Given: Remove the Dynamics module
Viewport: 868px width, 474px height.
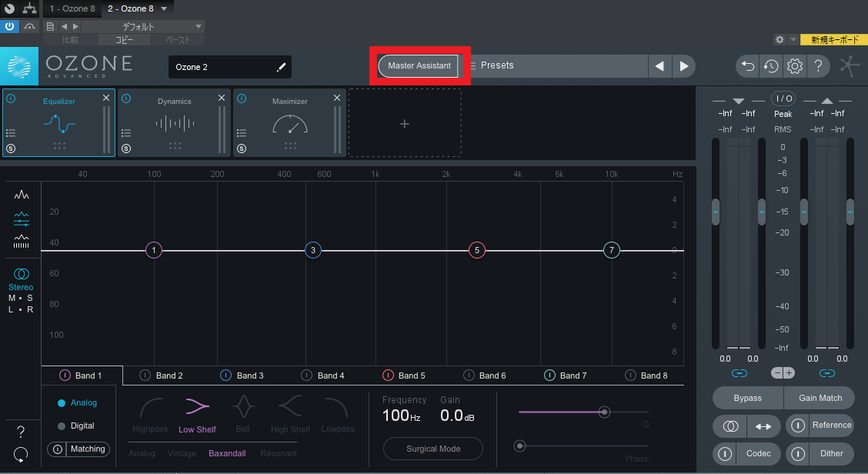Looking at the screenshot, I should point(222,98).
